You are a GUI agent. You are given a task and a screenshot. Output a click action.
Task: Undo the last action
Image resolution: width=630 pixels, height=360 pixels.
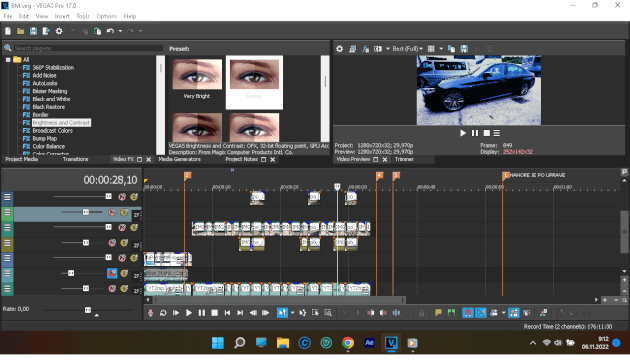[110, 31]
